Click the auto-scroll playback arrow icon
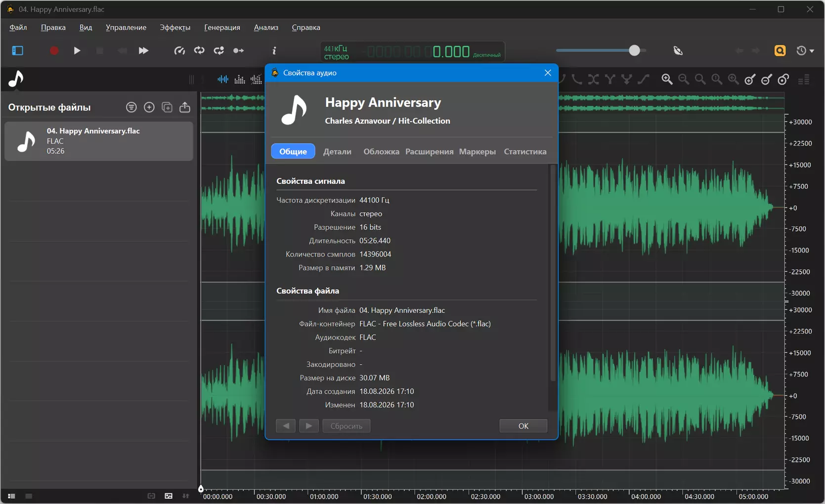The height and width of the screenshot is (504, 825). tap(238, 50)
